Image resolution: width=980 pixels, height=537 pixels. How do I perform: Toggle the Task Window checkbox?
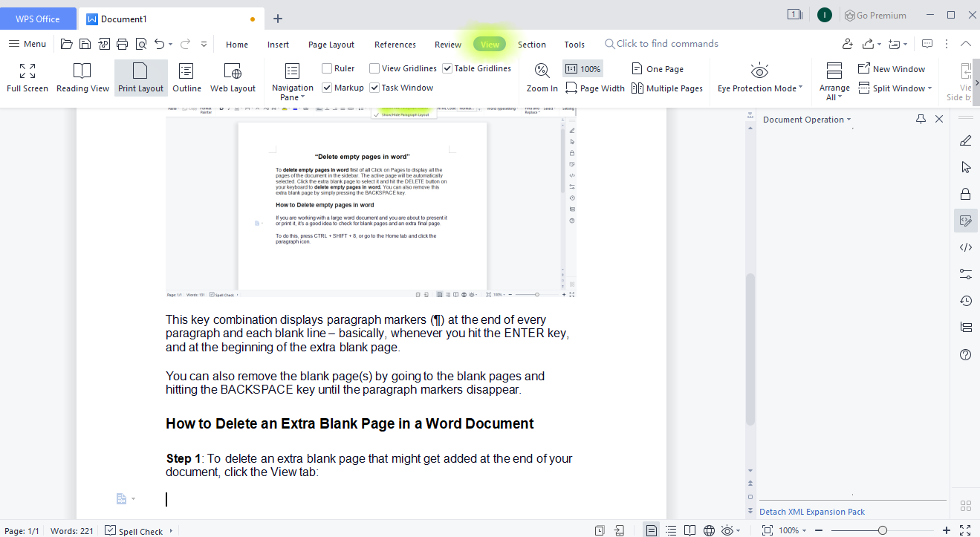[x=375, y=87]
